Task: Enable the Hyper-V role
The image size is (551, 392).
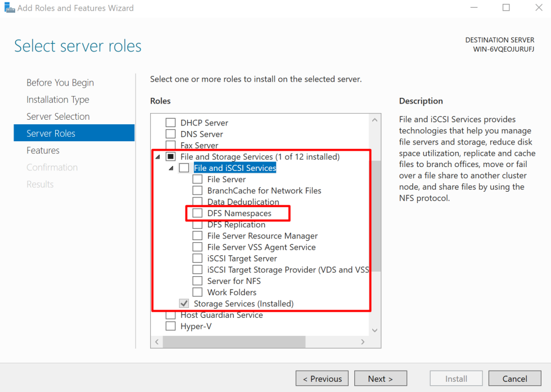Action: [x=170, y=326]
